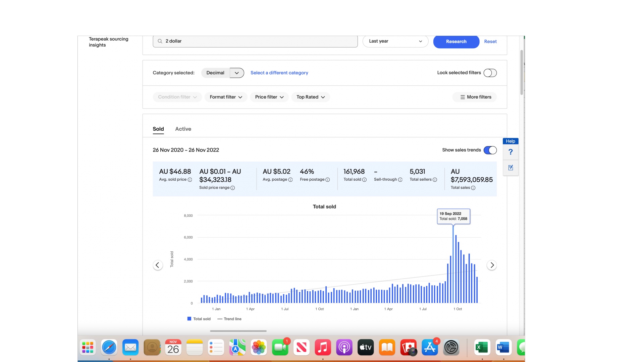
Task: Expand the Decimal category dropdown arrow
Action: coord(237,73)
